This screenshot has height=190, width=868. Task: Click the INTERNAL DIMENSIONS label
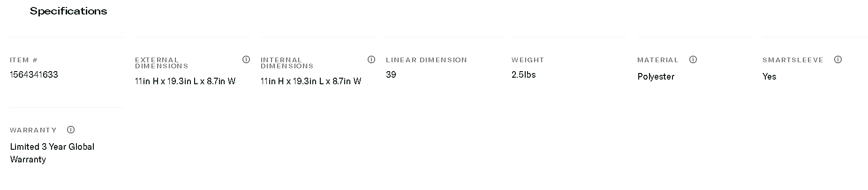287,63
